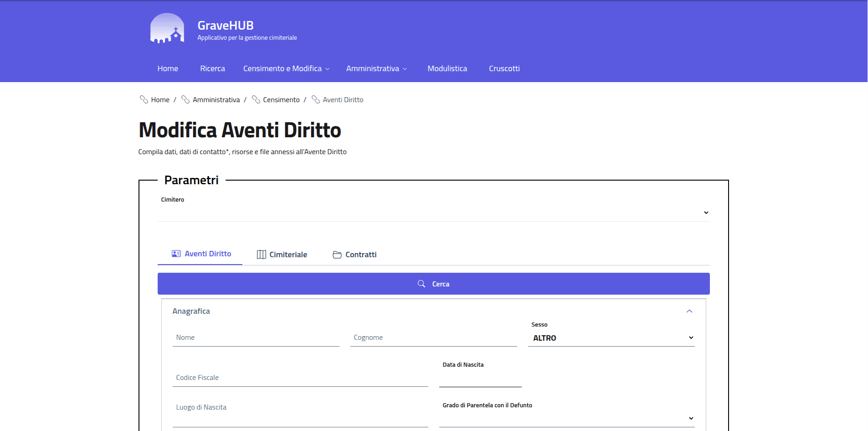Select the ID card icon on Aventi Diritto tab
This screenshot has width=868, height=431.
[x=176, y=254]
